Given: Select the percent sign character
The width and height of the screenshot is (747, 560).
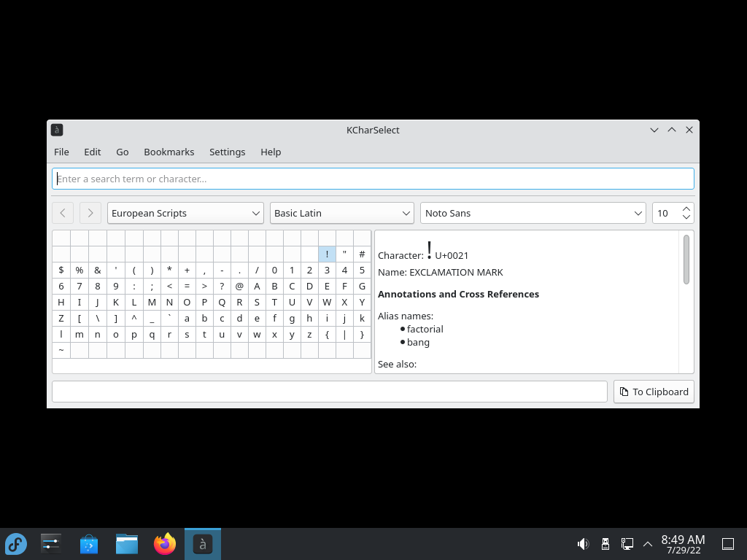Looking at the screenshot, I should tap(80, 270).
